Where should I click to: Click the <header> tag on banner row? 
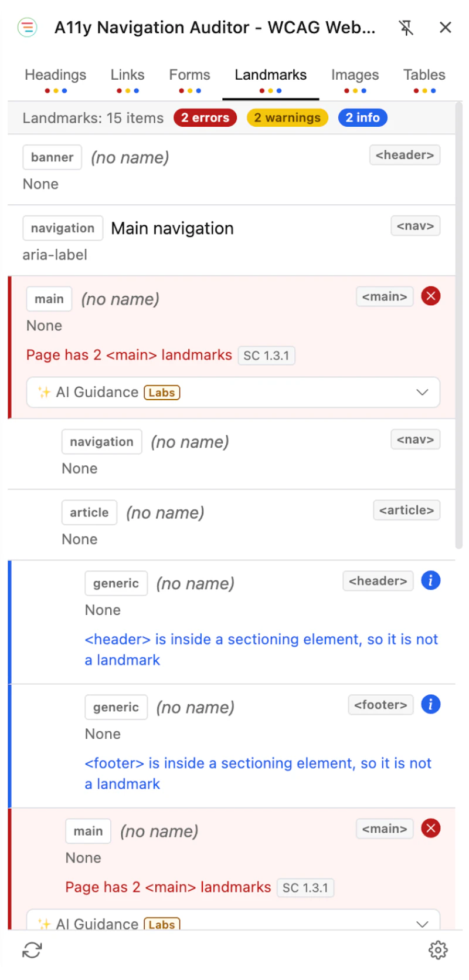coord(405,156)
